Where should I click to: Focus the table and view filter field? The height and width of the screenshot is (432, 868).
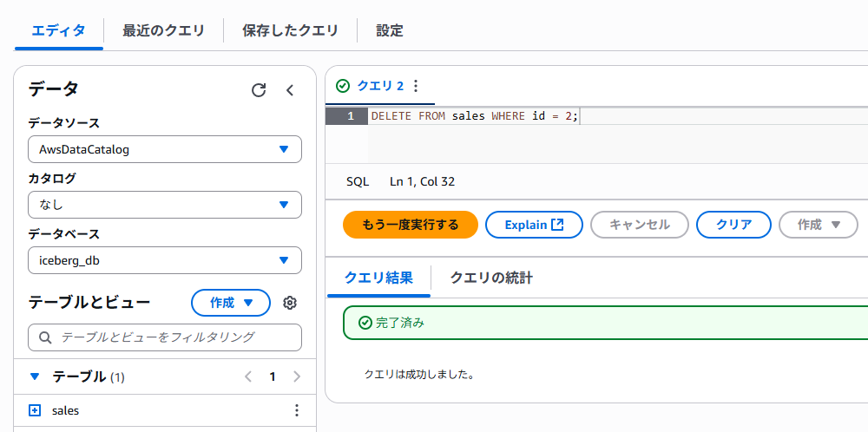[165, 337]
